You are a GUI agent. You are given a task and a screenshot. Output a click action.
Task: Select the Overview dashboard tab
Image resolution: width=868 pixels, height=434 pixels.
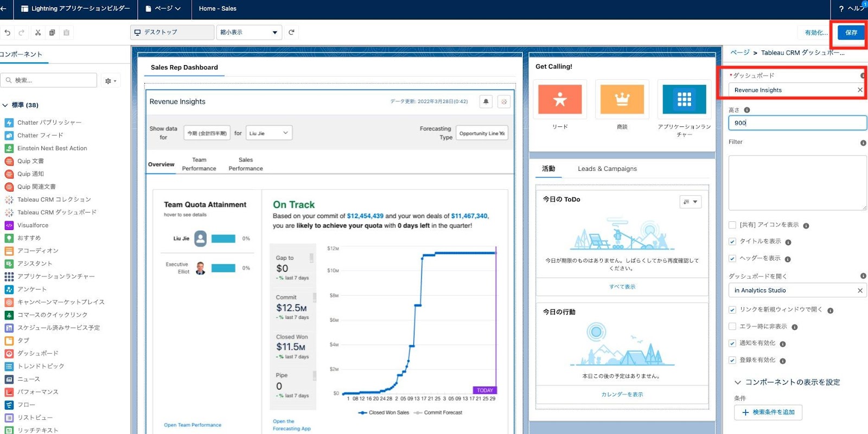point(161,164)
